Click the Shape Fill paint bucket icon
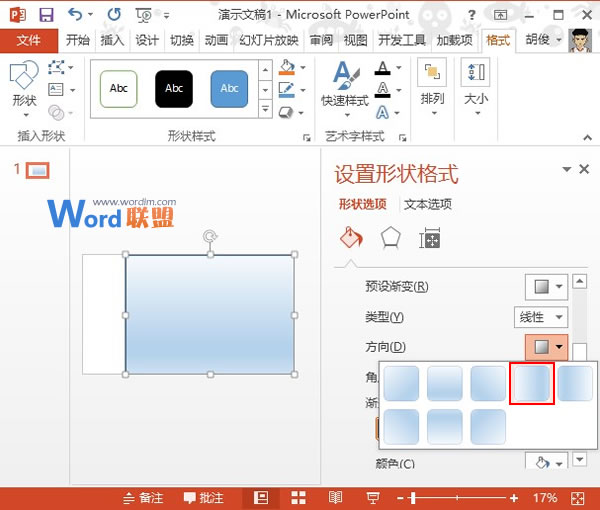 pyautogui.click(x=287, y=67)
